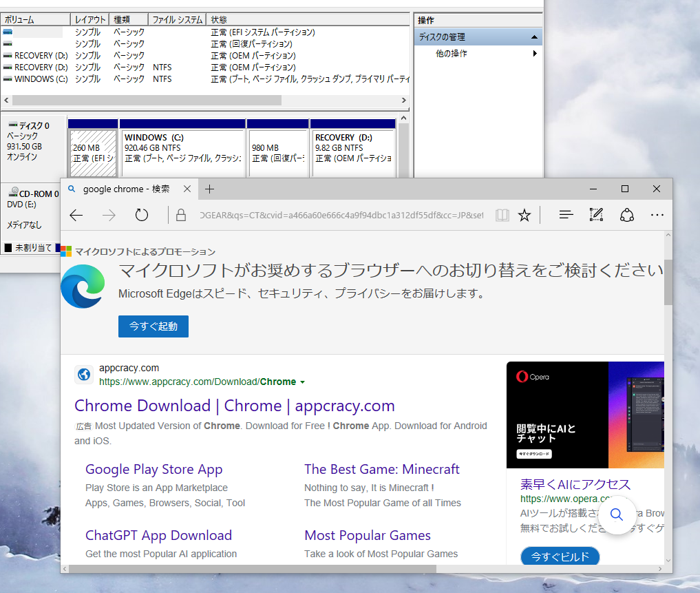Image resolution: width=700 pixels, height=593 pixels.
Task: Click disk graphic pane scroll-up arrow
Action: pos(403,118)
